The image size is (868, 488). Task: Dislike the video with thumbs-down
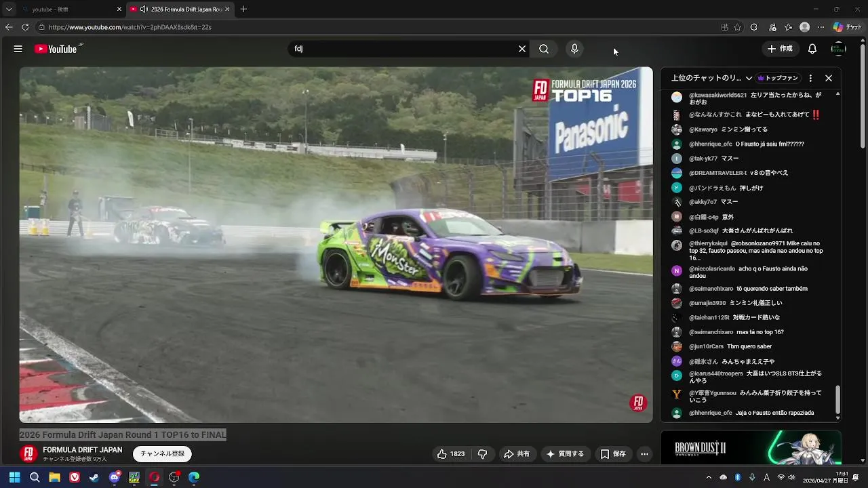coord(483,454)
